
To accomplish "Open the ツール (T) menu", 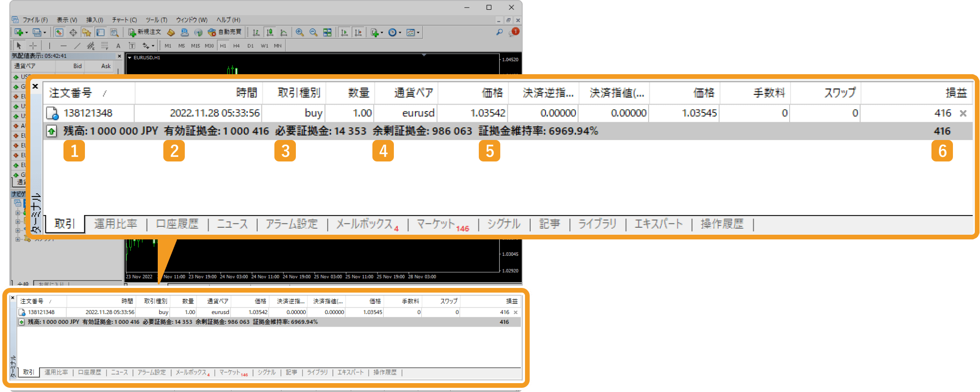I will [x=156, y=20].
